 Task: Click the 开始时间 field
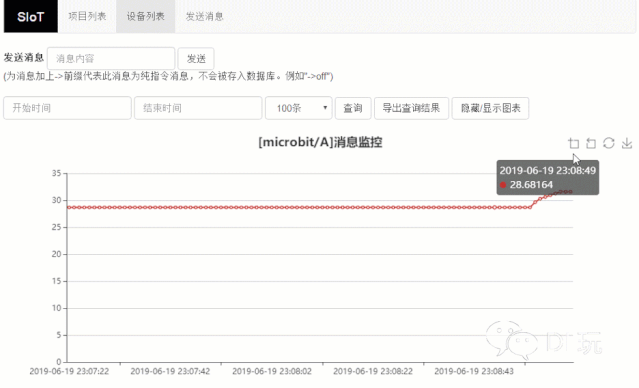(67, 108)
